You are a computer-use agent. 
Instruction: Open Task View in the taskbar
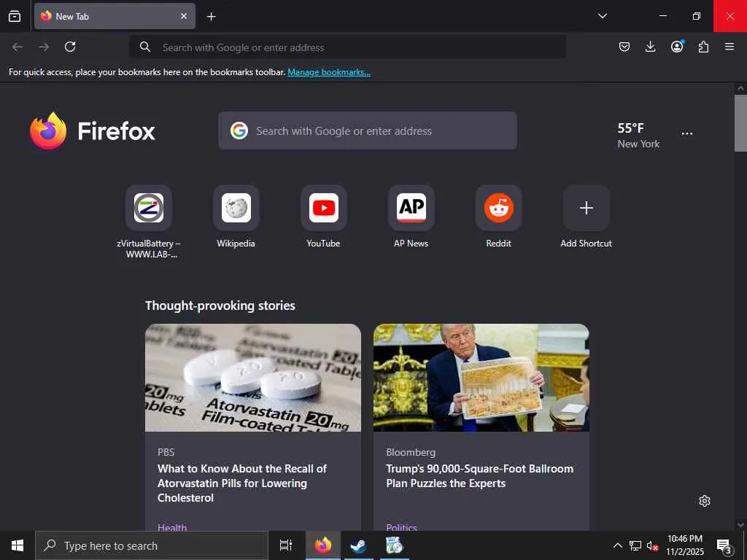[286, 545]
